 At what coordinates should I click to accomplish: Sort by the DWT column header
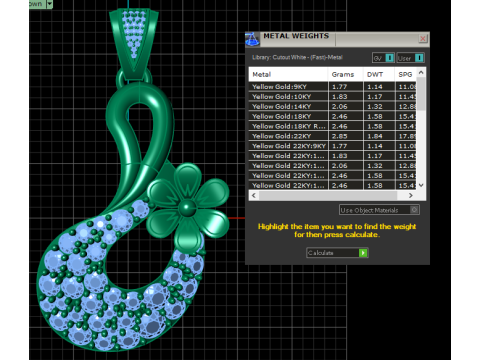coord(379,74)
